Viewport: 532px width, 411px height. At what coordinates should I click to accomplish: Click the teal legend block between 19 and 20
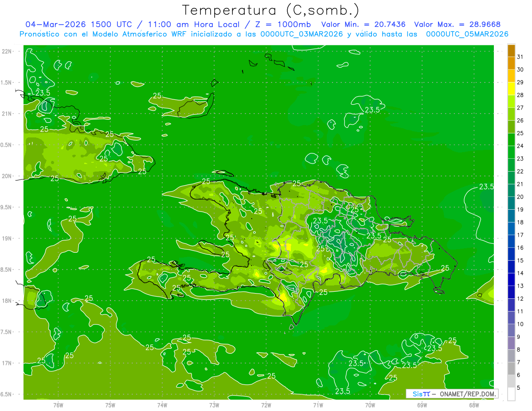point(511,203)
